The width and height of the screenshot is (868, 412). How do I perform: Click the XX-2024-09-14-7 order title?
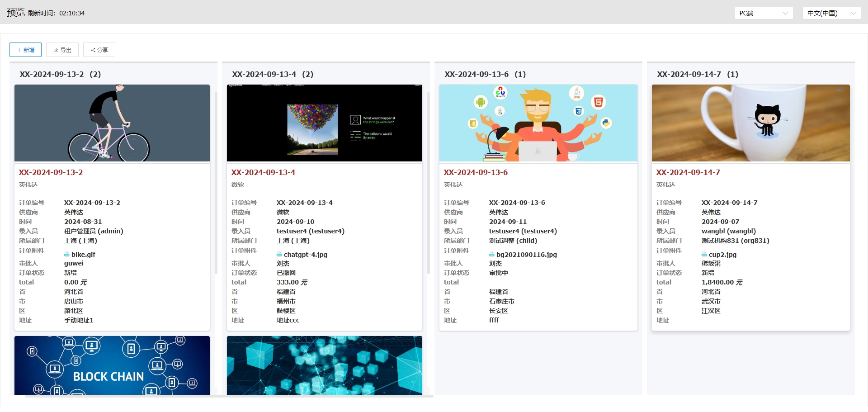(689, 172)
